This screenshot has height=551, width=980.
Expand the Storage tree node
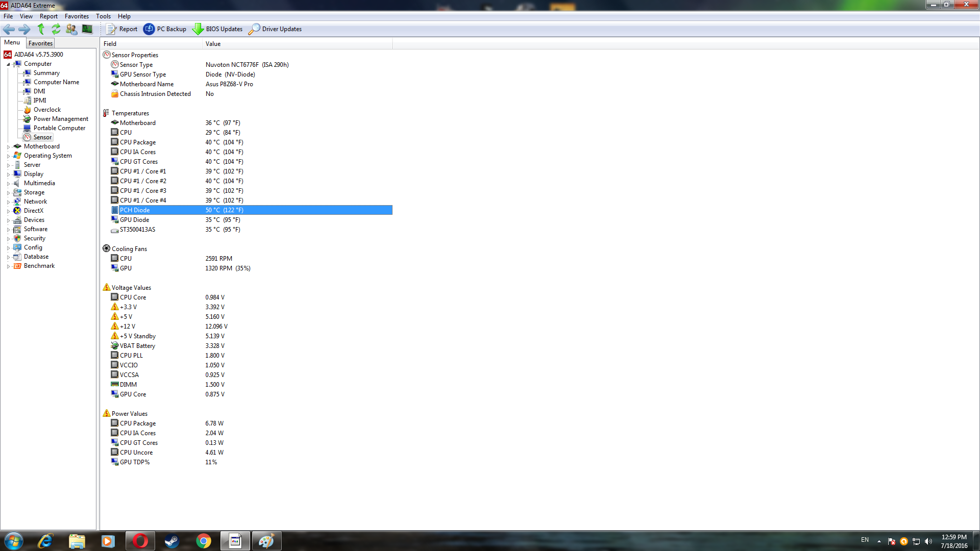8,193
